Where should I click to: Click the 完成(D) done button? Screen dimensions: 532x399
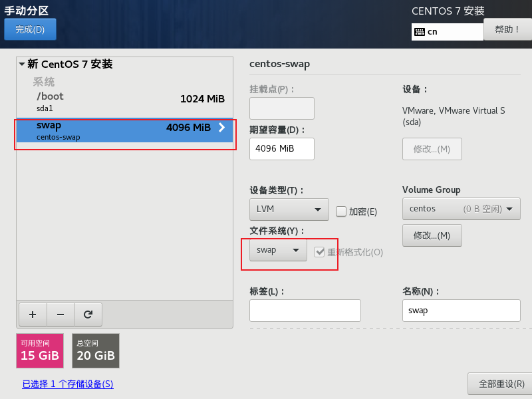(x=30, y=29)
